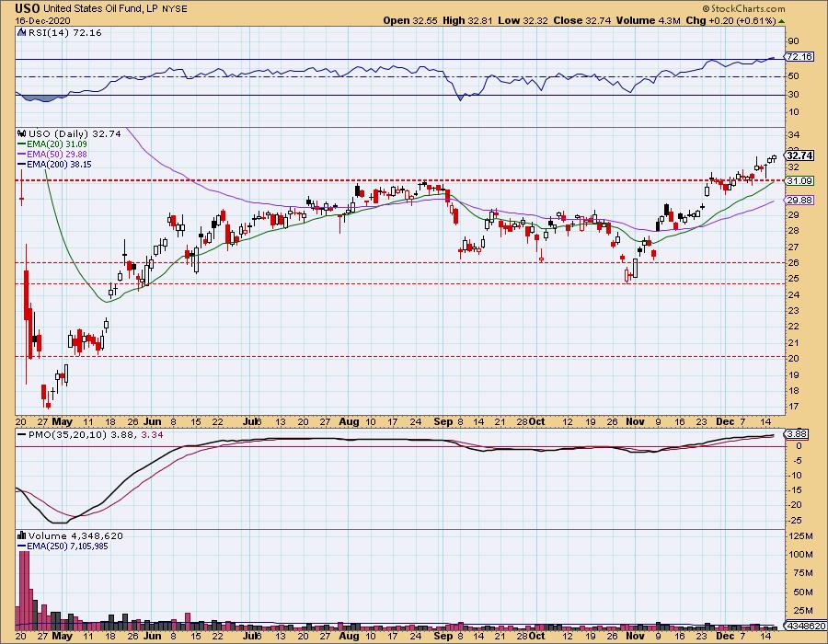Click the 'Volume 4,348,620' panel label
Viewport: 828px width, 644px height.
[x=75, y=535]
